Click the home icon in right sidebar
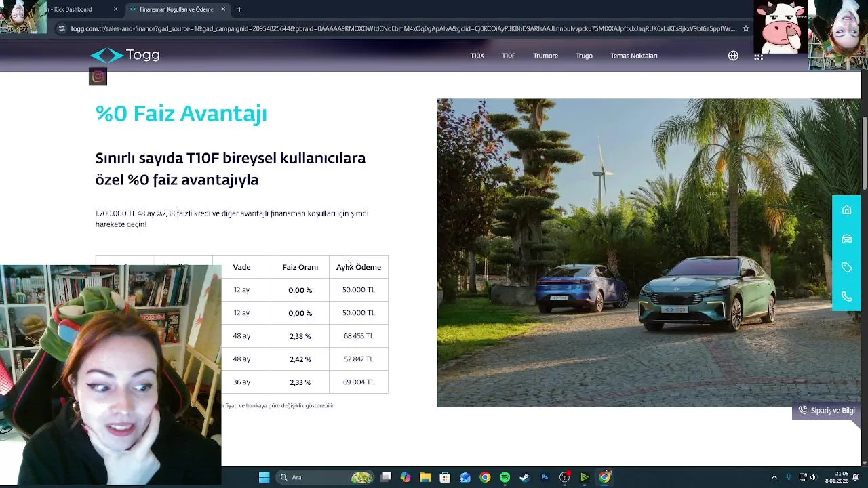 [846, 209]
